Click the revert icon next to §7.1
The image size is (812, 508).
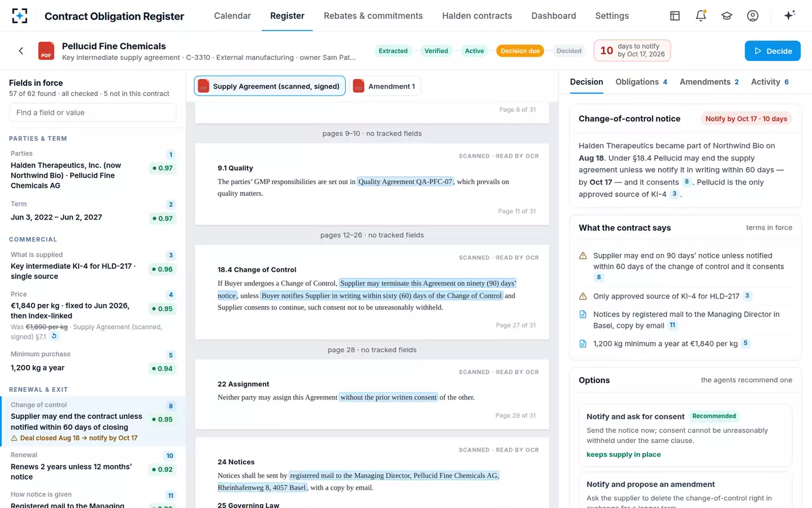[x=54, y=336]
